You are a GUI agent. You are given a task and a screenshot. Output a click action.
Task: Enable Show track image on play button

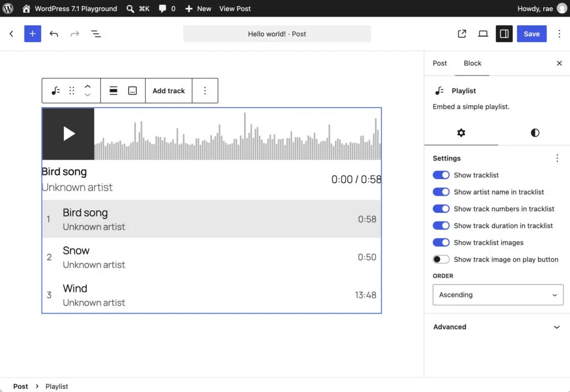pyautogui.click(x=441, y=259)
